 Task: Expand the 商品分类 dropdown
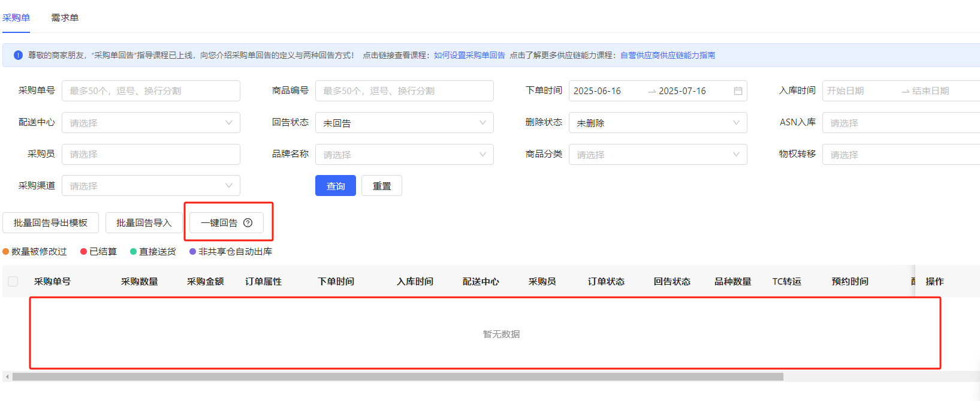click(658, 155)
